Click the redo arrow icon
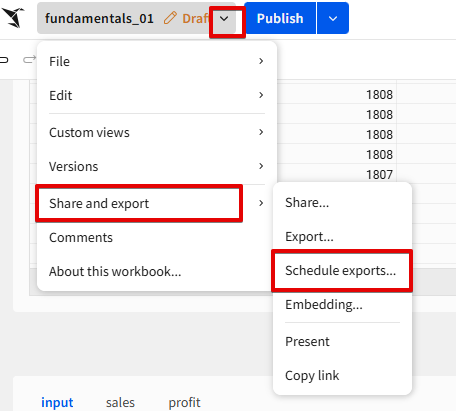456x411 pixels. point(29,60)
